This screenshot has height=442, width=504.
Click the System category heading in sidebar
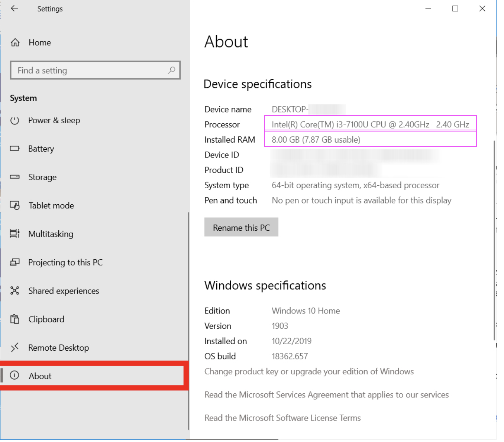tap(23, 98)
